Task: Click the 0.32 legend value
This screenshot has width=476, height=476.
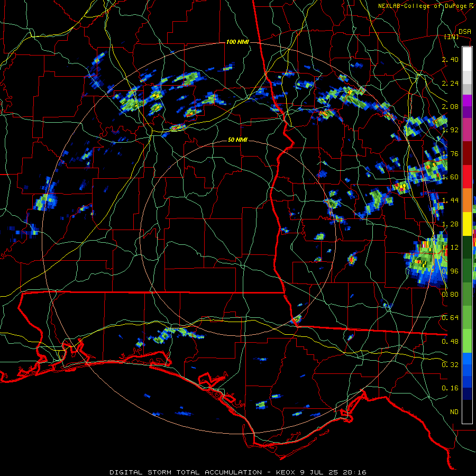Action: pyautogui.click(x=450, y=364)
